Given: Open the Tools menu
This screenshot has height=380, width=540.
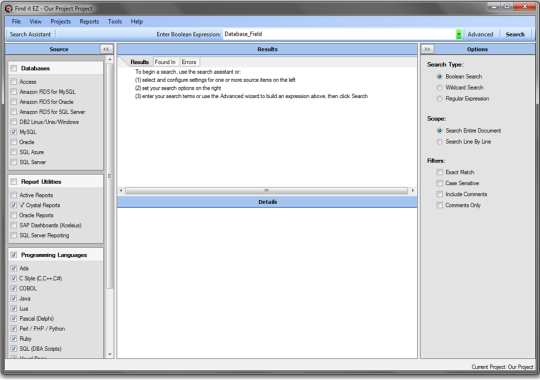Looking at the screenshot, I should (115, 21).
